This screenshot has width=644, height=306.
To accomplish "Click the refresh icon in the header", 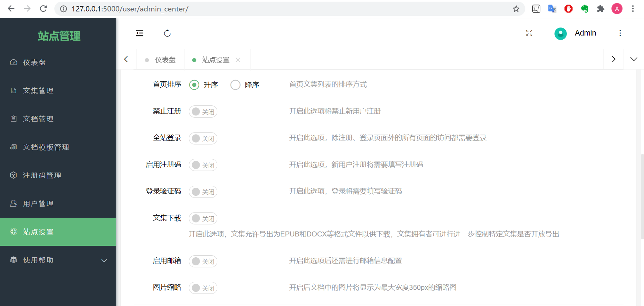I will pyautogui.click(x=167, y=33).
